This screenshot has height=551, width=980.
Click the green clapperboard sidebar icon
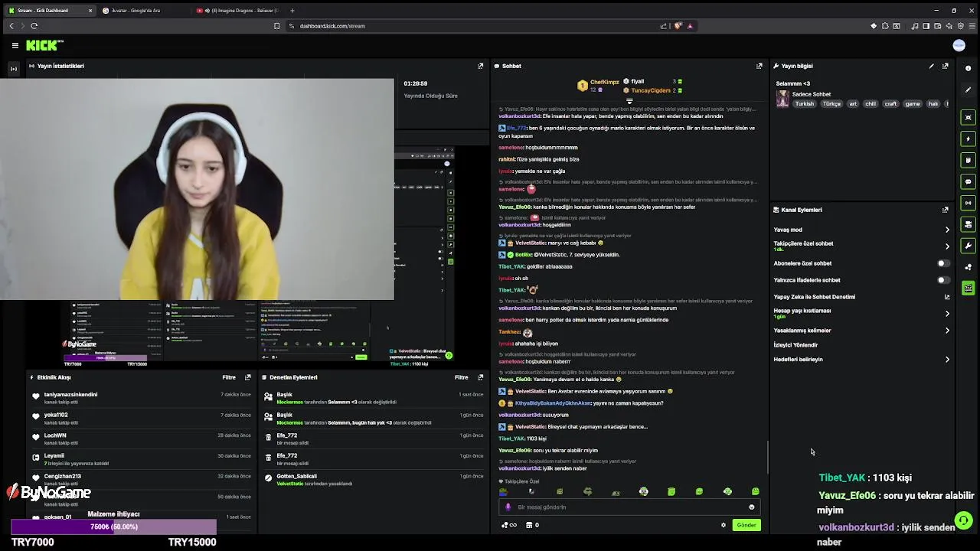pos(969,289)
